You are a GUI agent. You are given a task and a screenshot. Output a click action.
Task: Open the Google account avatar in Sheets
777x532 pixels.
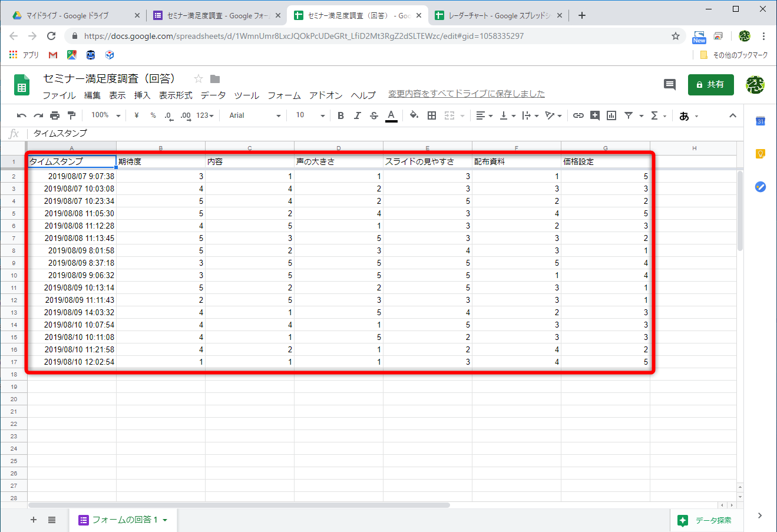(755, 85)
